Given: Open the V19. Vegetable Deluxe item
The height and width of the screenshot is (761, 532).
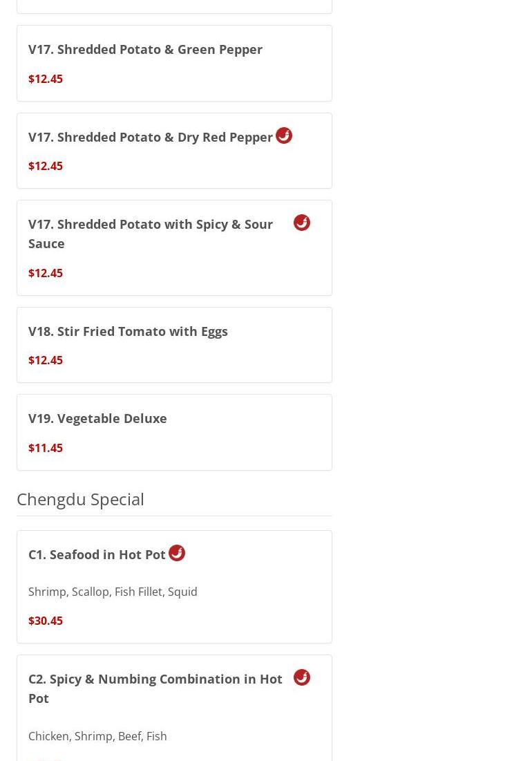Looking at the screenshot, I should pyautogui.click(x=97, y=418).
